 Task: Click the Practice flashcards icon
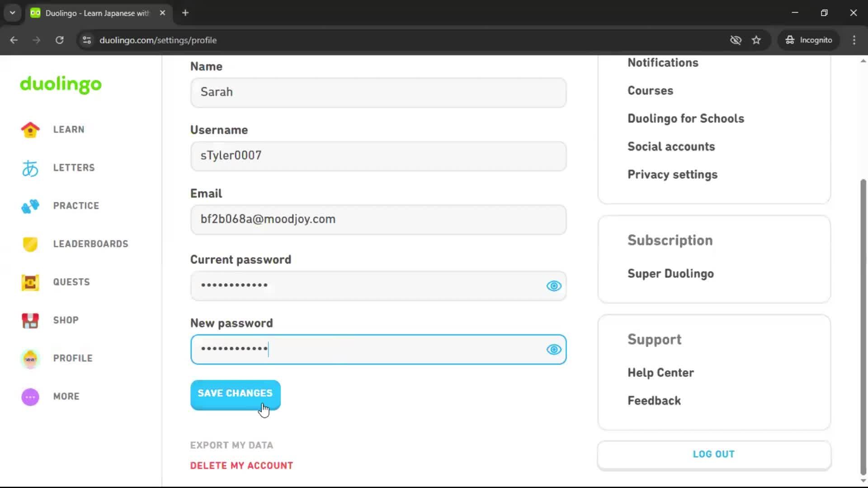click(x=29, y=206)
